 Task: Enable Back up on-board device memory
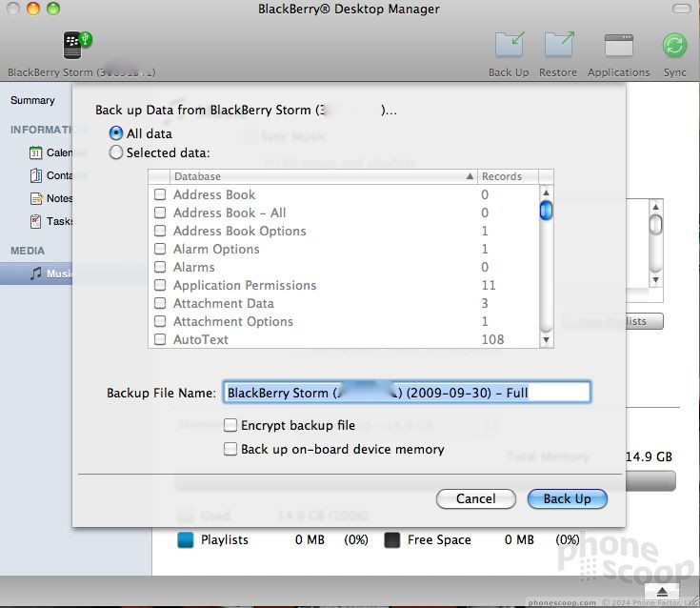coord(230,449)
